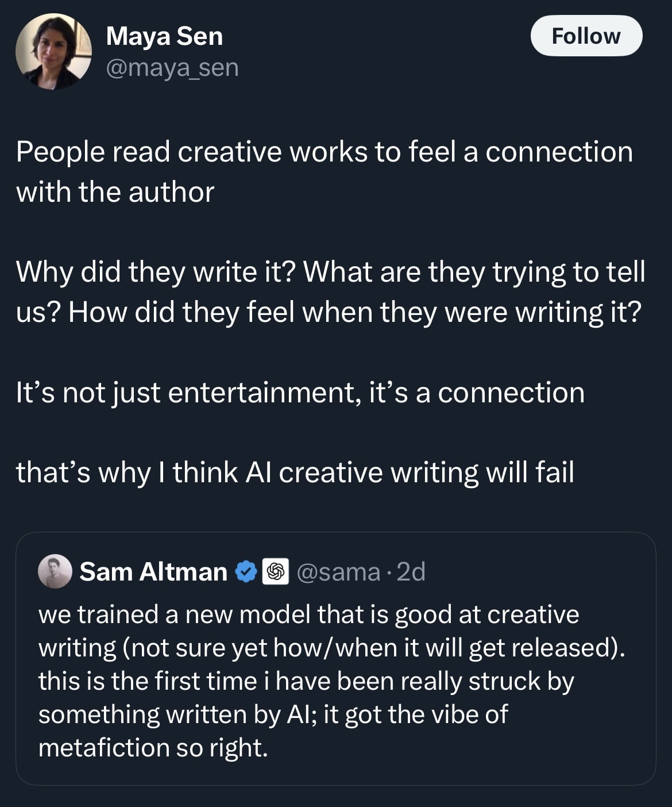Image resolution: width=672 pixels, height=807 pixels.
Task: Open Maya Sen's profile picture
Action: [x=53, y=52]
